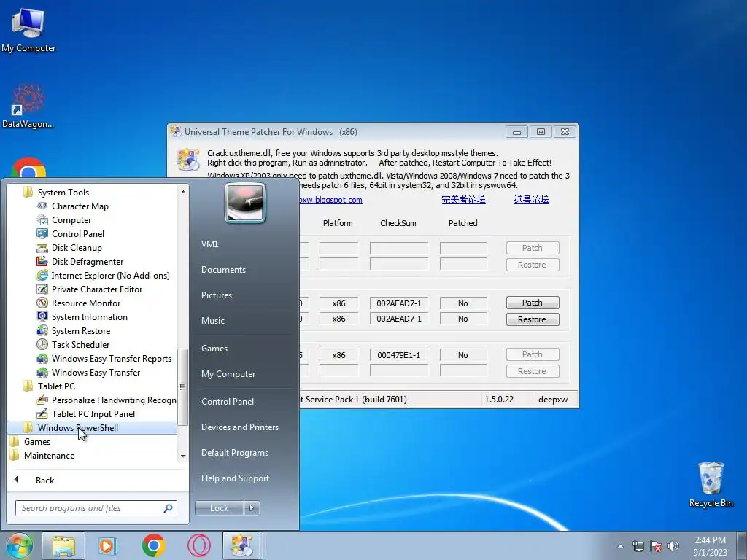Expand the Games folder in programs list
Image resolution: width=747 pixels, height=560 pixels.
coord(36,441)
